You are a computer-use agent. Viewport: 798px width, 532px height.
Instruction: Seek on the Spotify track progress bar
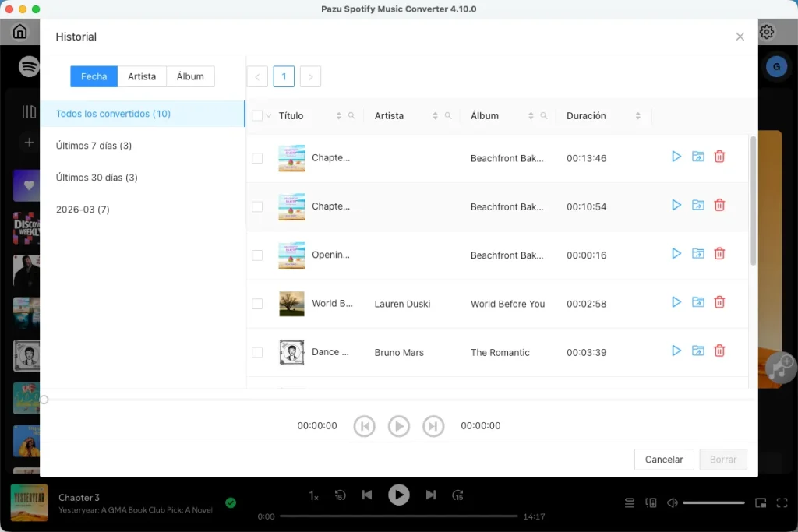pyautogui.click(x=398, y=516)
